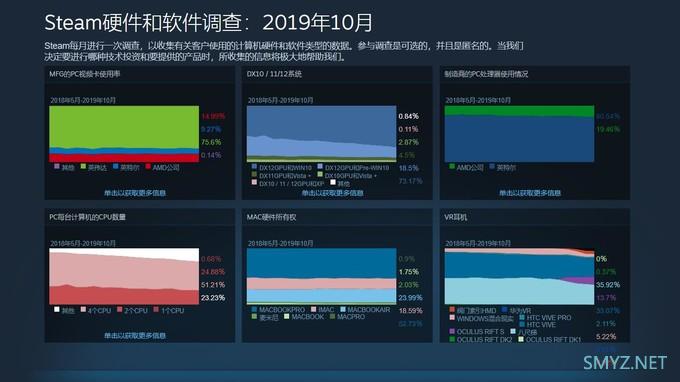Click the 51.21% value in CPU panel
The image size is (680, 382).
tap(213, 285)
